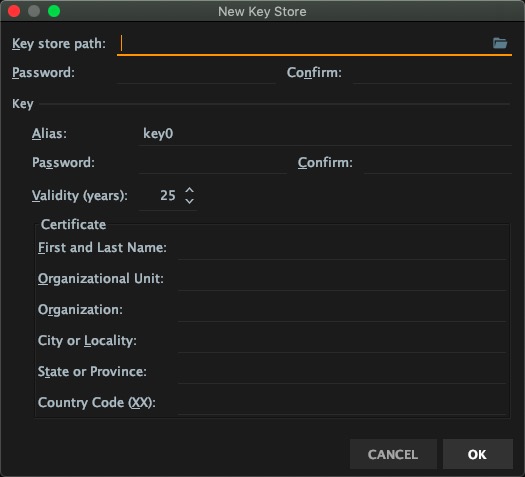The height and width of the screenshot is (477, 525).
Task: Focus the City or Locality field
Action: tap(342, 341)
